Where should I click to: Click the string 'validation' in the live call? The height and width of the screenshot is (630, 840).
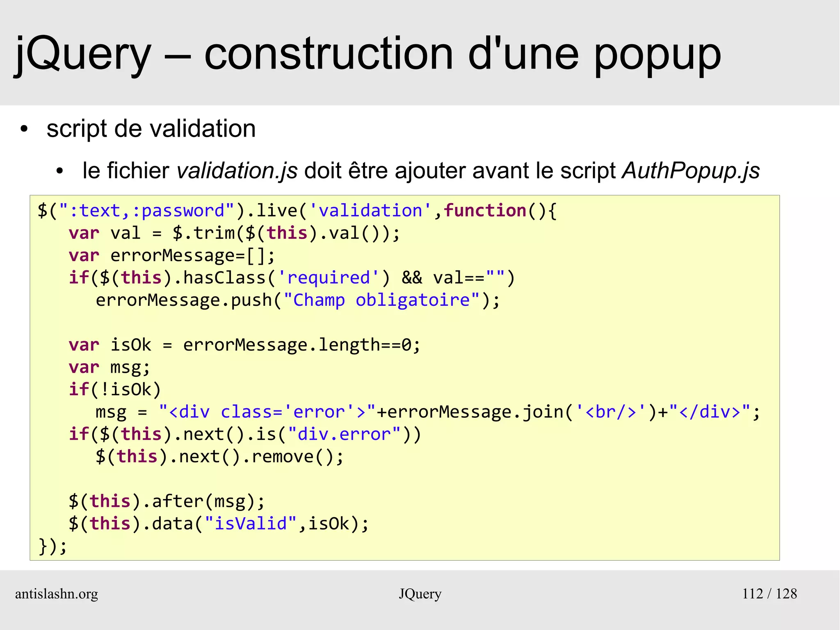(x=370, y=211)
